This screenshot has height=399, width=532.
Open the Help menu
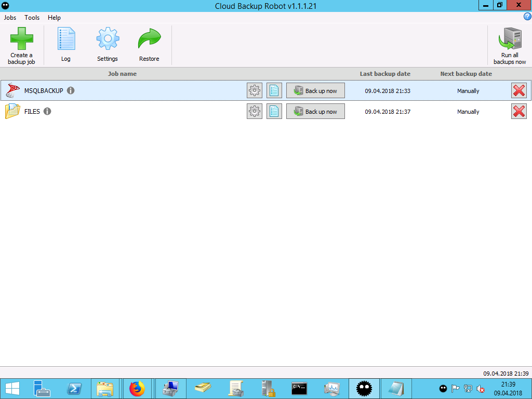point(54,18)
